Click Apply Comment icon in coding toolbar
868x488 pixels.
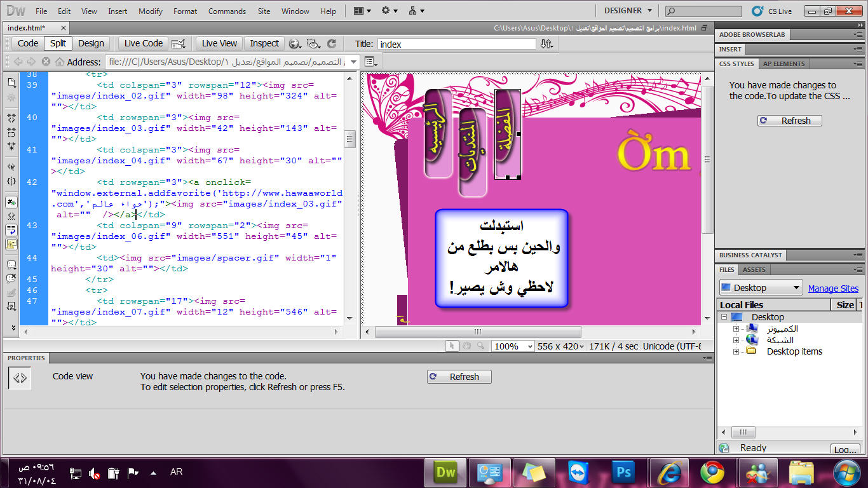point(11,265)
